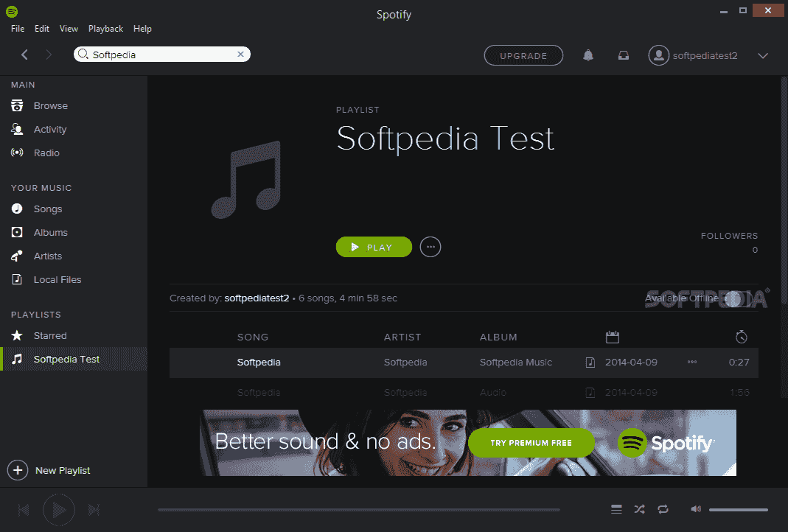Expand the account dropdown beside softpediatest2
The height and width of the screenshot is (532, 788).
(x=763, y=55)
